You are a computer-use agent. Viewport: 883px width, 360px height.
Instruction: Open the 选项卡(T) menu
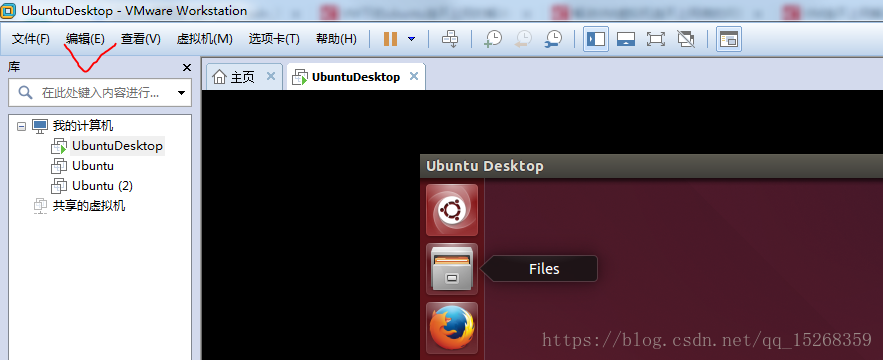tap(274, 39)
